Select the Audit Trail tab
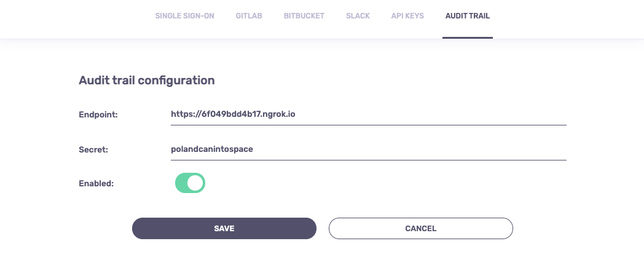This screenshot has width=644, height=265. pyautogui.click(x=467, y=16)
